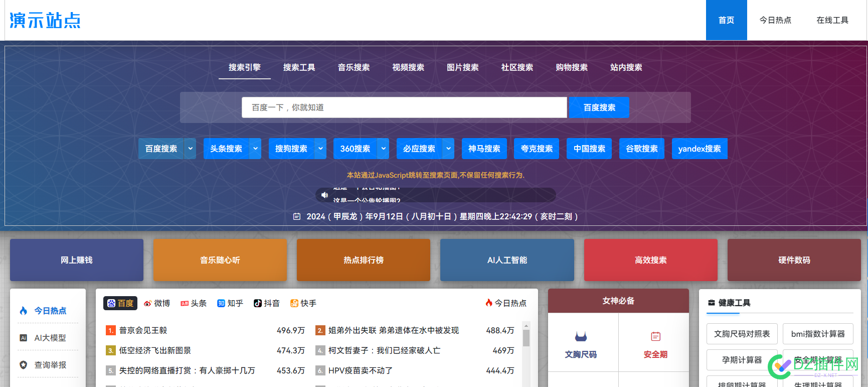Click the 知乎 icon tab

pyautogui.click(x=230, y=303)
